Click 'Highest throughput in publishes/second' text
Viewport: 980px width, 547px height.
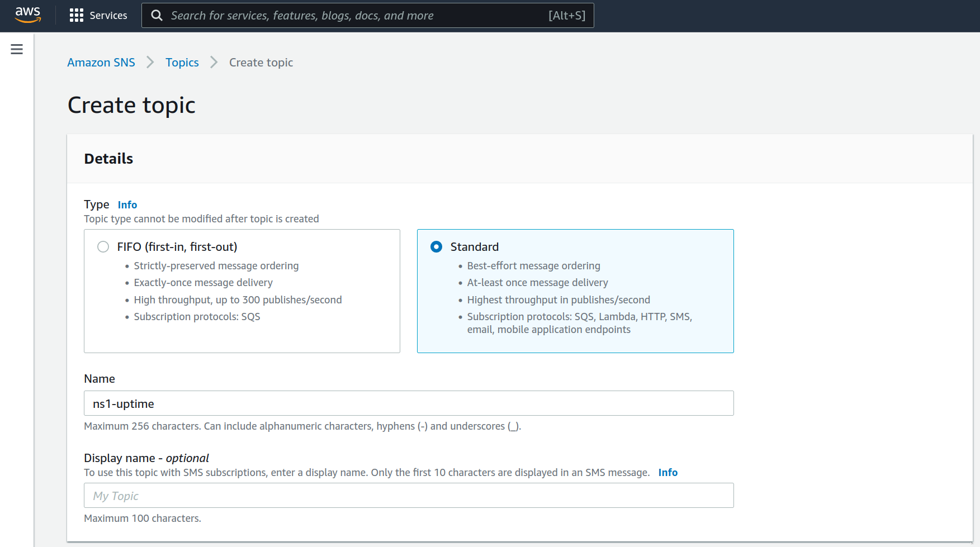[x=559, y=300]
